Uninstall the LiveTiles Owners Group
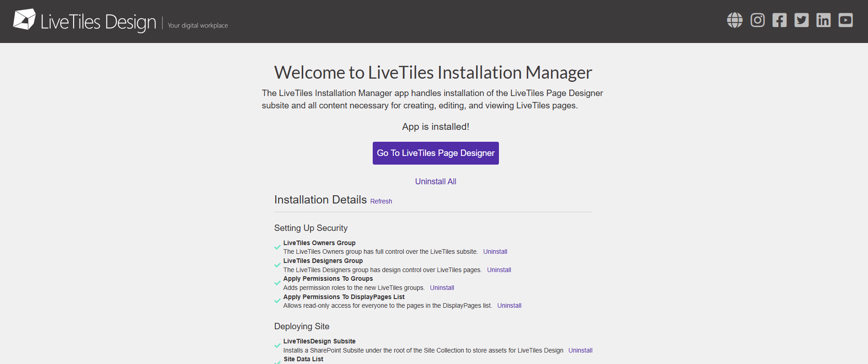The height and width of the screenshot is (364, 868). pyautogui.click(x=495, y=252)
